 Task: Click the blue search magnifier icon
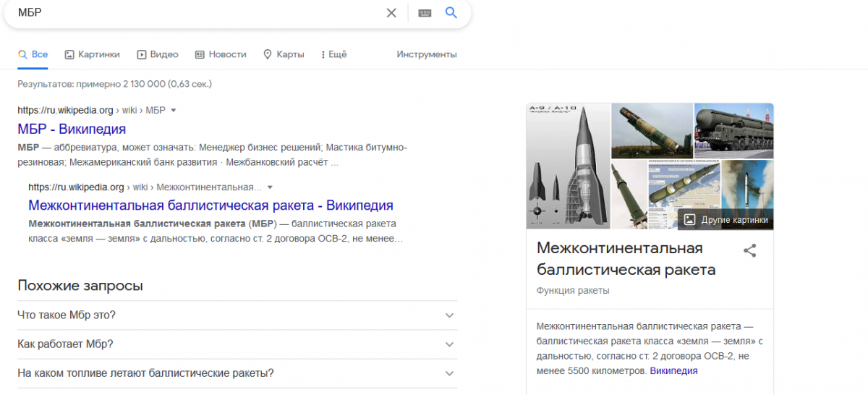(x=451, y=13)
